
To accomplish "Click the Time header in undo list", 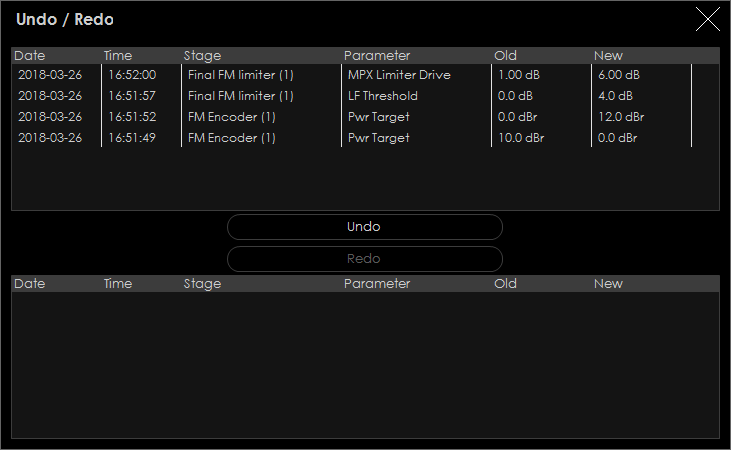I will [x=118, y=56].
